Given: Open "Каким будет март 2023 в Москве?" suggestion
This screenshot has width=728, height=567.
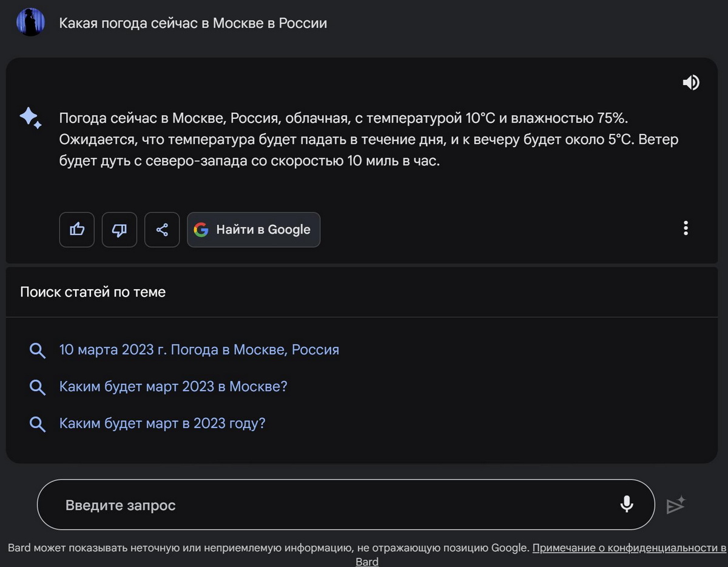Looking at the screenshot, I should (x=173, y=387).
